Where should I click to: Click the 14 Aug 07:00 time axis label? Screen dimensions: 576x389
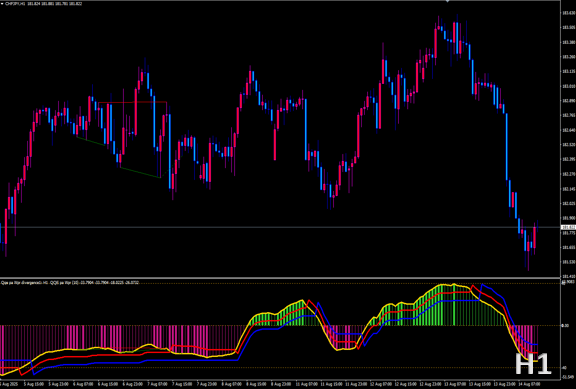[528, 384]
